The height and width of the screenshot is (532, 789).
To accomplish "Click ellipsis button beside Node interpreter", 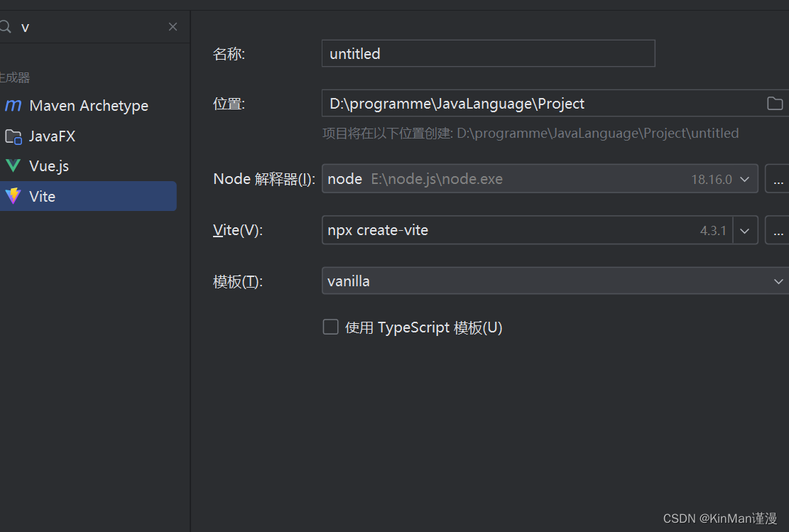I will pos(778,179).
